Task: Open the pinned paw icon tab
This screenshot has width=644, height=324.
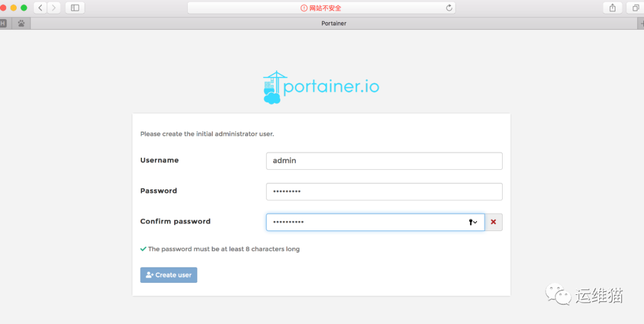Action: 21,23
